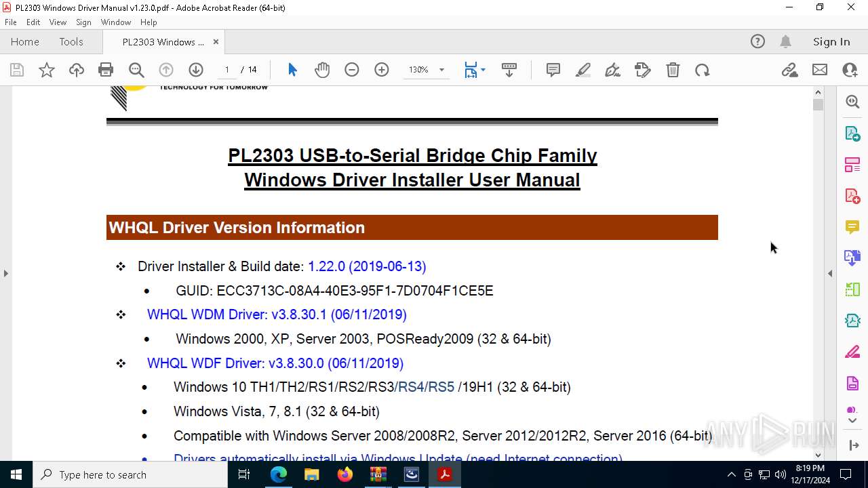Screen dimensions: 868x488
Task: Expand more tools with the down chevron
Action: click(x=852, y=421)
